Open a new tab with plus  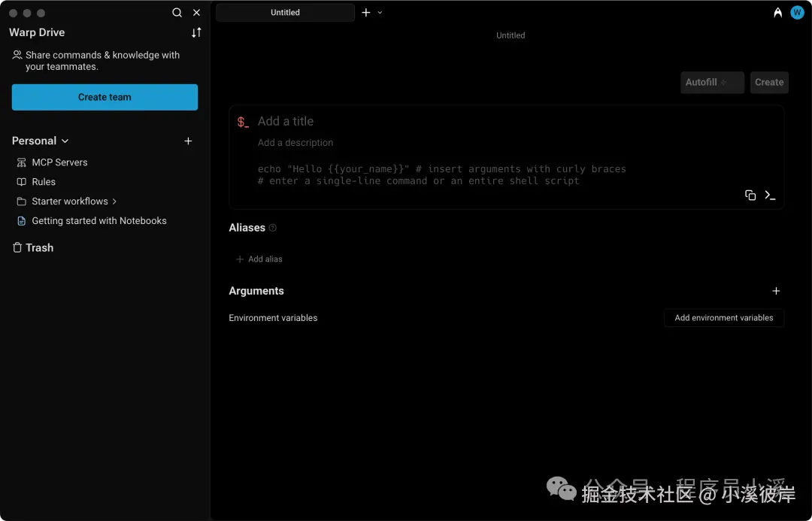(x=366, y=13)
